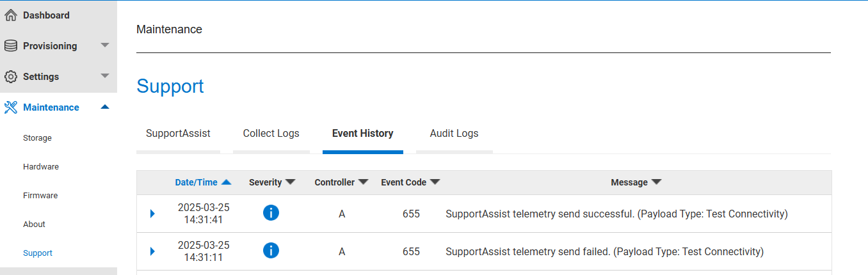Open the Audit Logs tab

[454, 134]
